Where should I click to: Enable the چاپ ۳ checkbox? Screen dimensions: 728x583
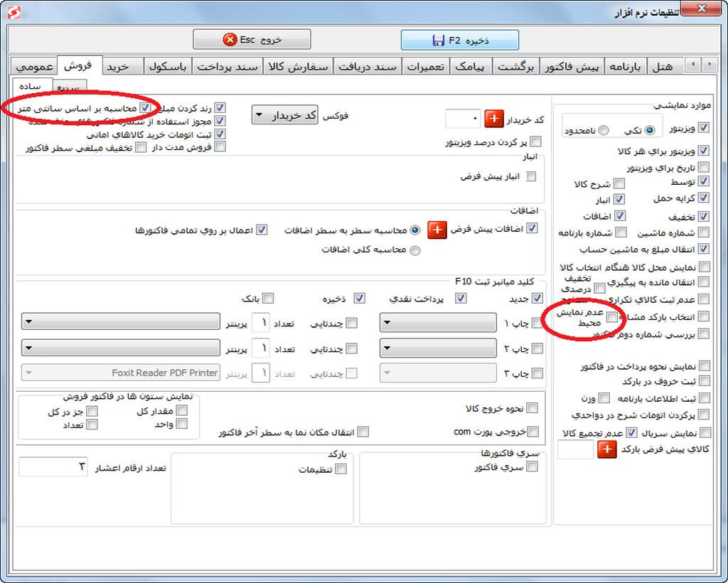537,373
